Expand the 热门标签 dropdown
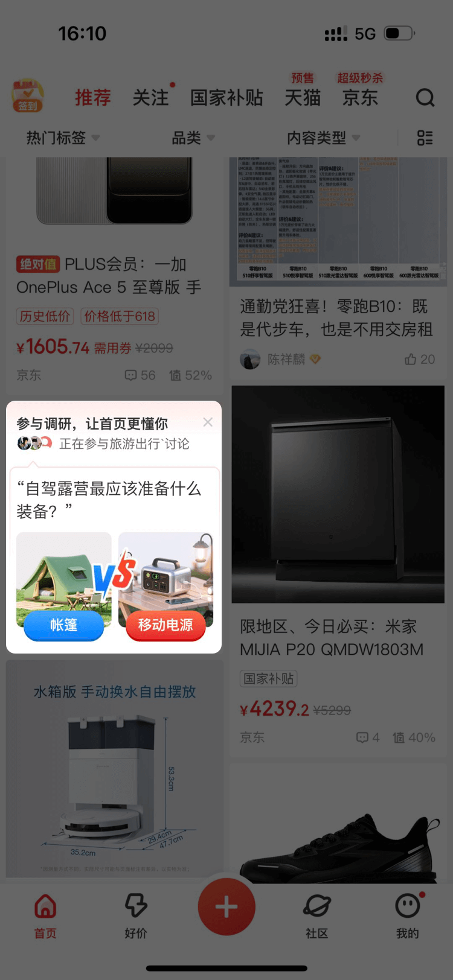This screenshot has width=453, height=980. click(x=63, y=138)
